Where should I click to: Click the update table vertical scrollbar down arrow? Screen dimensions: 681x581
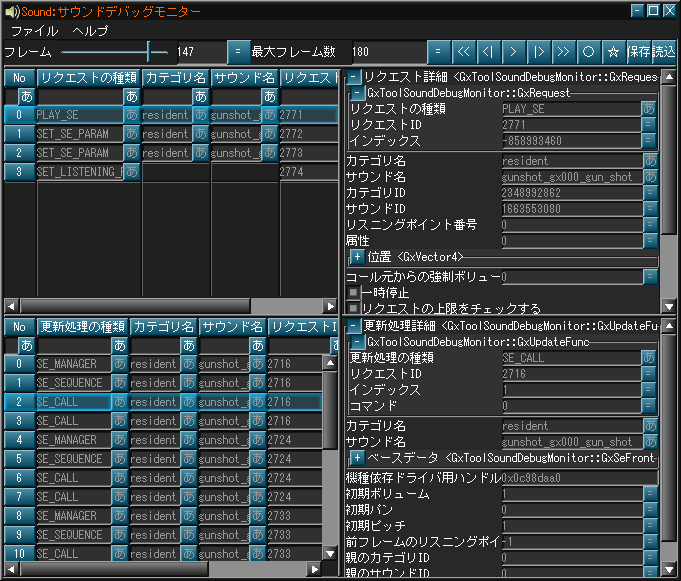[330, 554]
